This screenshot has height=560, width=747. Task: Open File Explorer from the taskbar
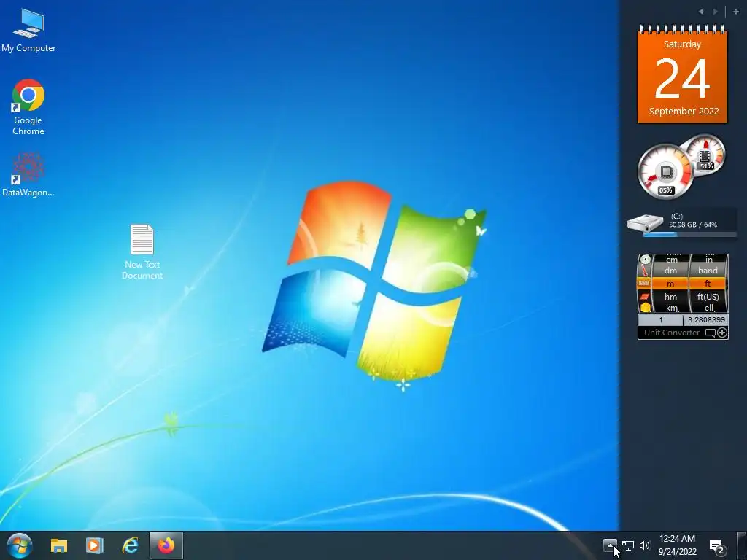(59, 545)
